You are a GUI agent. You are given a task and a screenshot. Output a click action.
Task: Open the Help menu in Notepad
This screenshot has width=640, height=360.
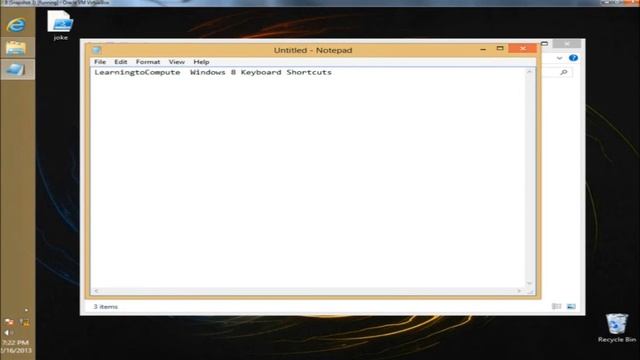tap(201, 62)
